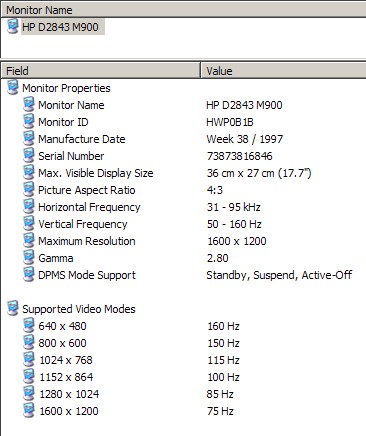
Task: Click the icon next to Serial Number
Action: point(29,155)
